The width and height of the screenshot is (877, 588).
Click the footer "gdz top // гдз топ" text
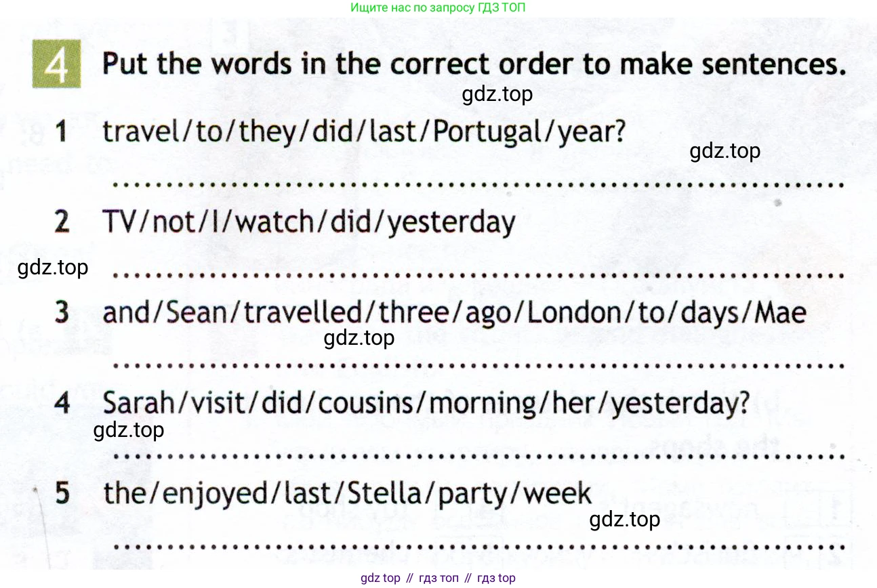pyautogui.click(x=438, y=578)
